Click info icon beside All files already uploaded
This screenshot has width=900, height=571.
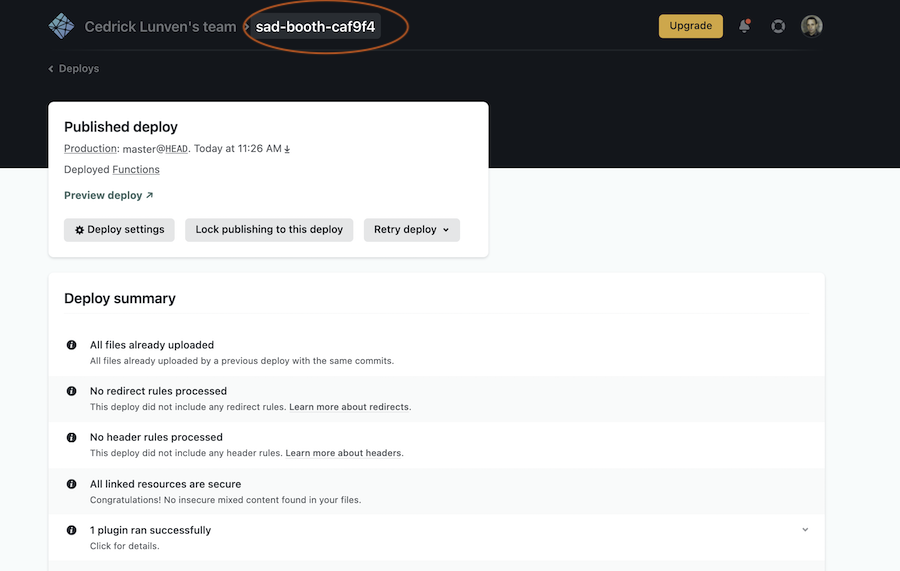click(x=71, y=345)
